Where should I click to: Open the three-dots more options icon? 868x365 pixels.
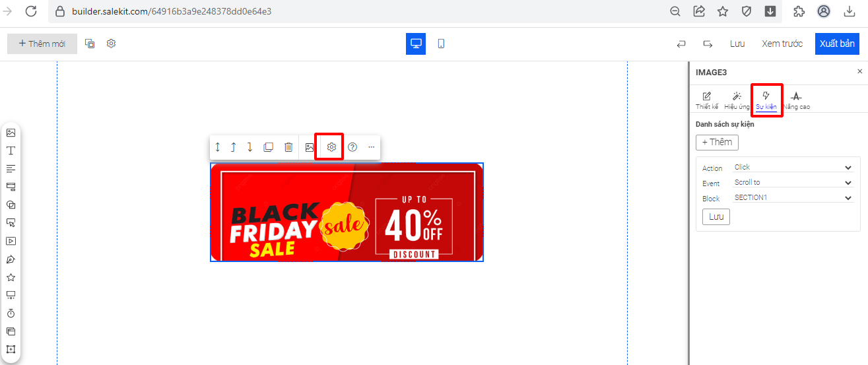371,147
